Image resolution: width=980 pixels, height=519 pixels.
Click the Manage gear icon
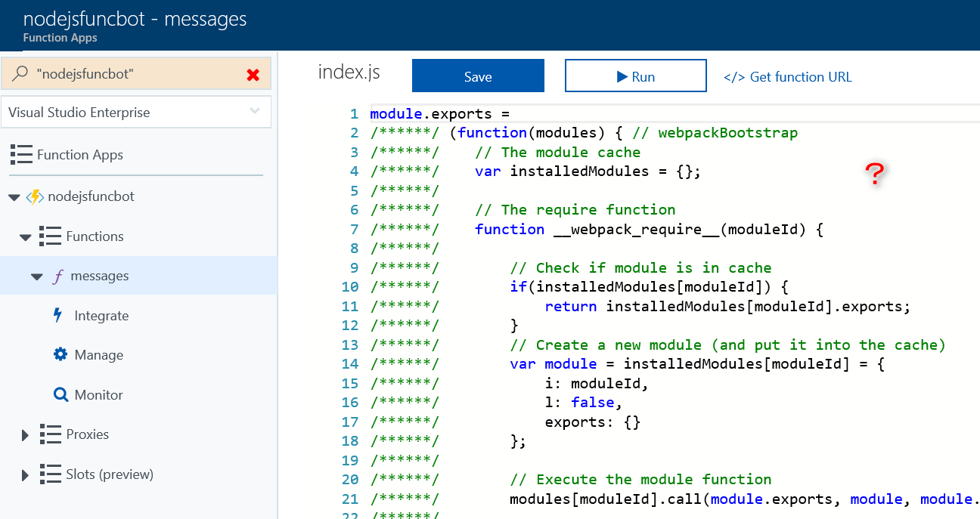coord(60,355)
